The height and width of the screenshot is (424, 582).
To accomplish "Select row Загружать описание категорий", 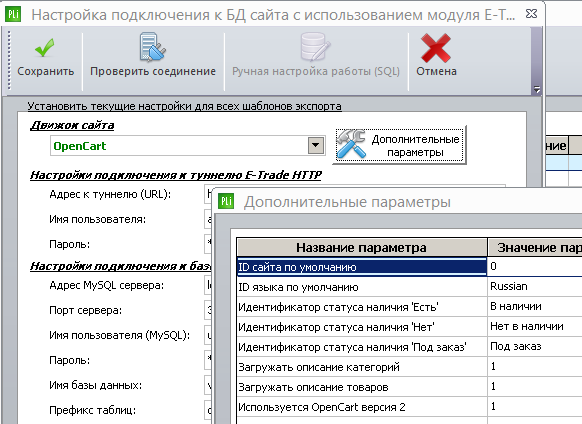I will coord(362,367).
